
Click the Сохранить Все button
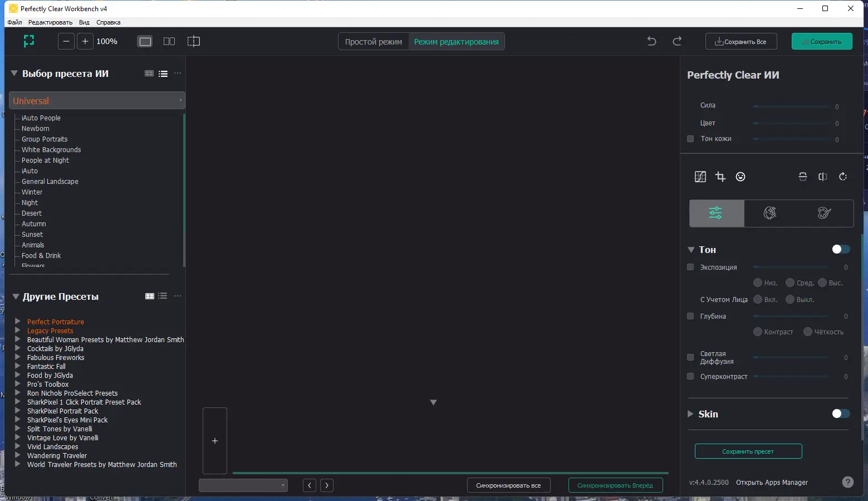[741, 42]
